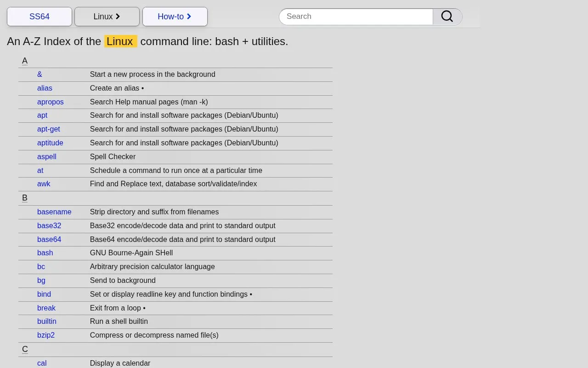
Task: Open the at command link
Action: (40, 171)
